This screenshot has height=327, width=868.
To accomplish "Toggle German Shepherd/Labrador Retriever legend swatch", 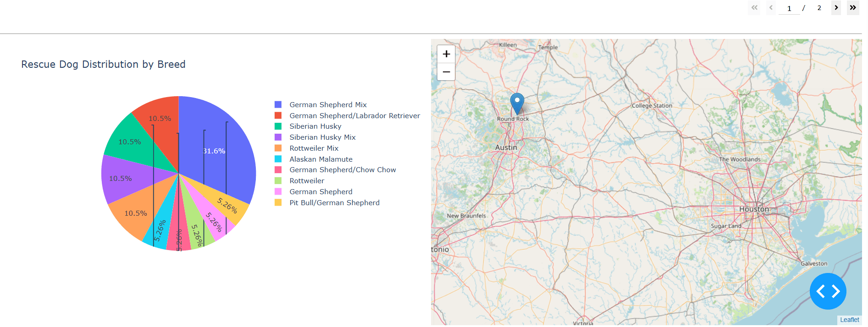I will point(278,115).
